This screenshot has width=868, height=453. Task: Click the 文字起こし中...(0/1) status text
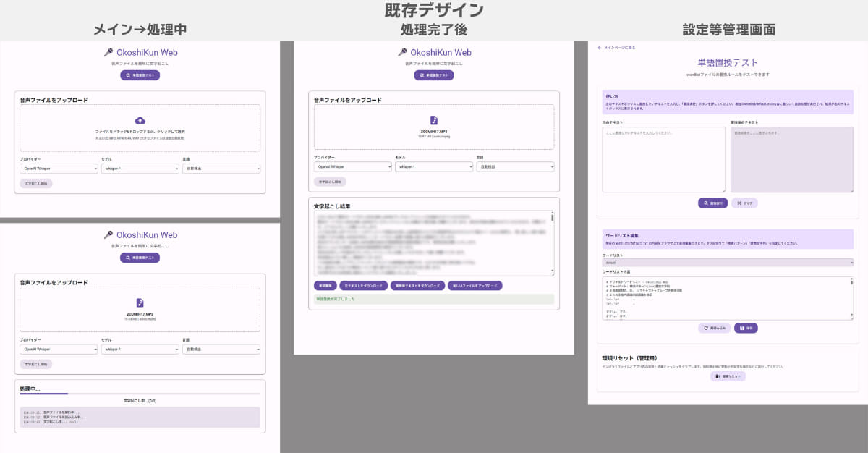pos(140,400)
